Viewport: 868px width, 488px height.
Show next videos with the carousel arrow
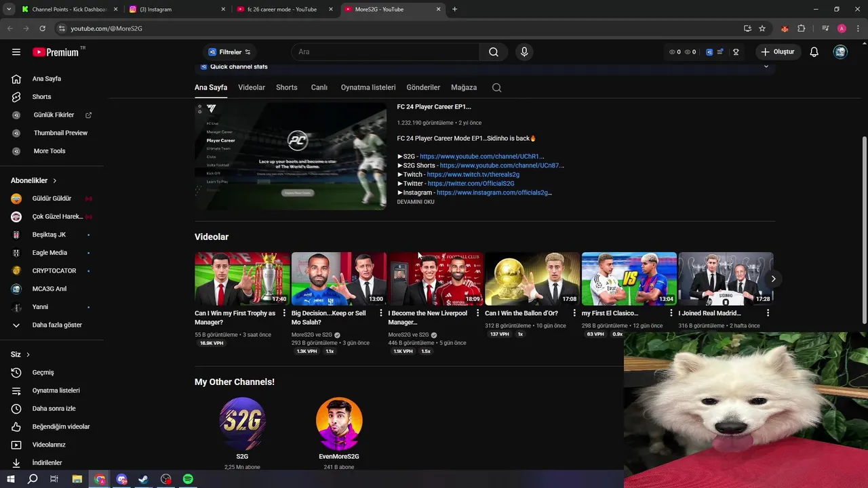coord(773,279)
